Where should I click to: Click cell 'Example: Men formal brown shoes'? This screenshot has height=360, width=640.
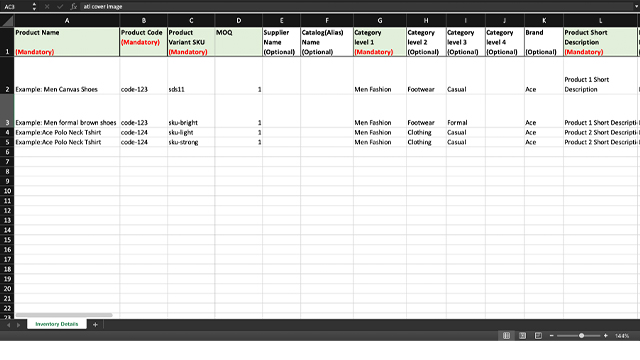coord(67,111)
